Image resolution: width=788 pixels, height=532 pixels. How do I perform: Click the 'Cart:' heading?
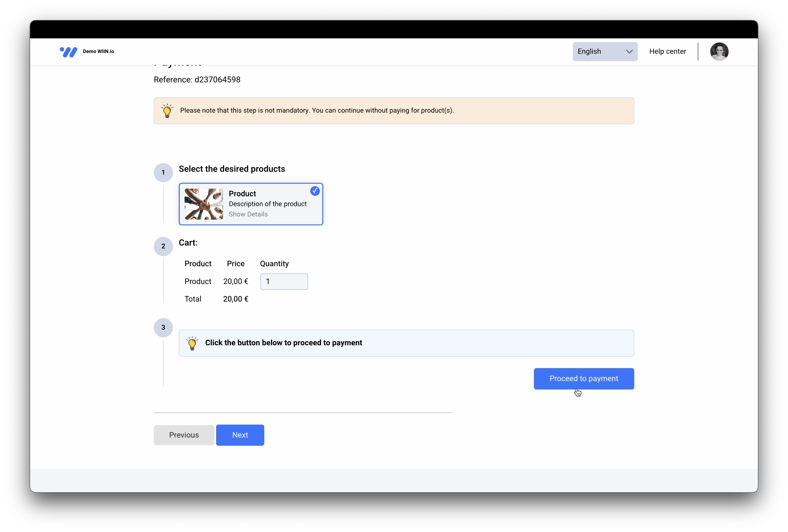[188, 243]
